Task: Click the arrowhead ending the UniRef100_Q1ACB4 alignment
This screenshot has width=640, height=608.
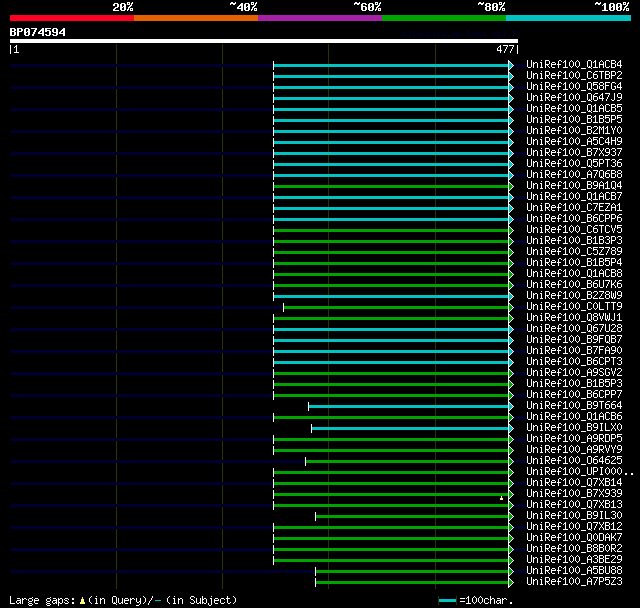Action: (511, 65)
